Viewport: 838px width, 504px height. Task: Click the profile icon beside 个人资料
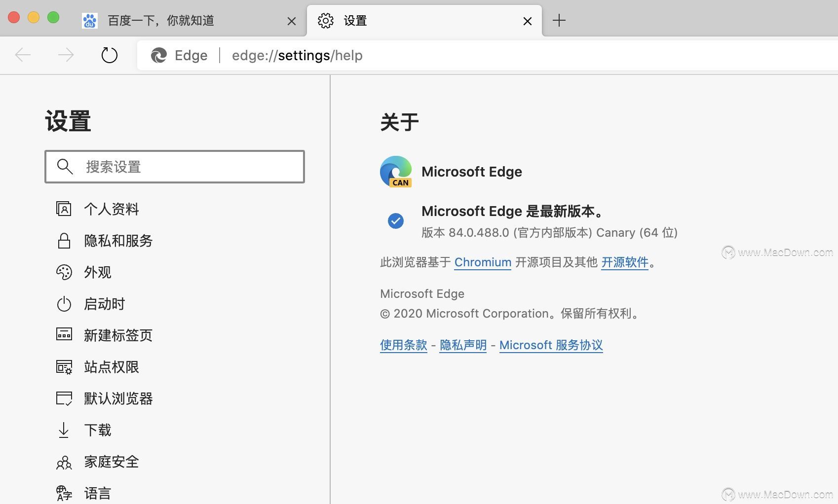tap(64, 209)
